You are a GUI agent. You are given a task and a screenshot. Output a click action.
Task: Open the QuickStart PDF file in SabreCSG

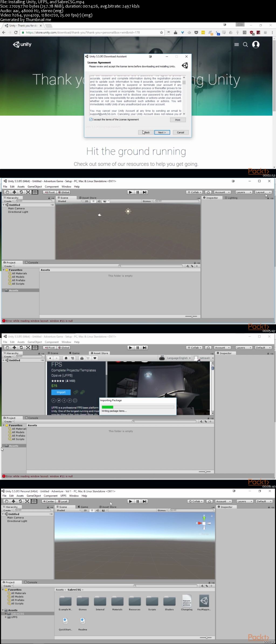(x=65, y=624)
